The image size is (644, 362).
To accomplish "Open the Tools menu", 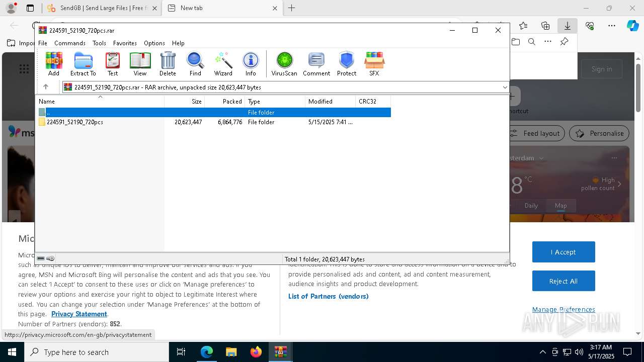I will (x=99, y=43).
